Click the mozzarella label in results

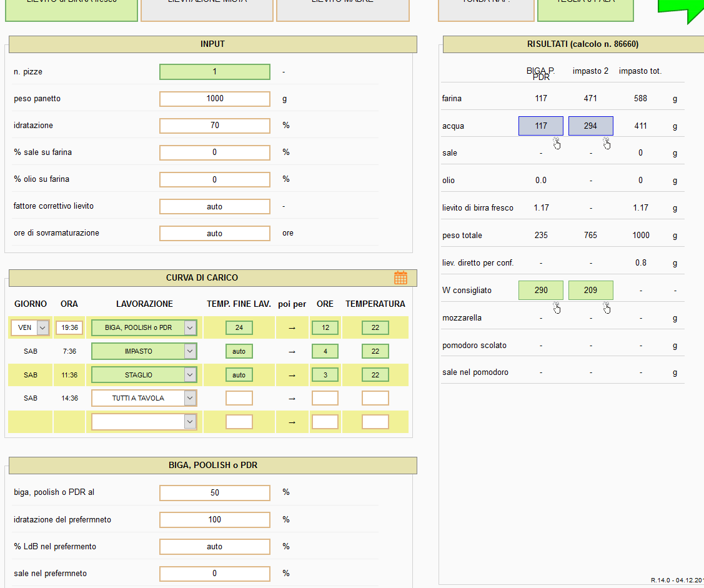(x=462, y=317)
